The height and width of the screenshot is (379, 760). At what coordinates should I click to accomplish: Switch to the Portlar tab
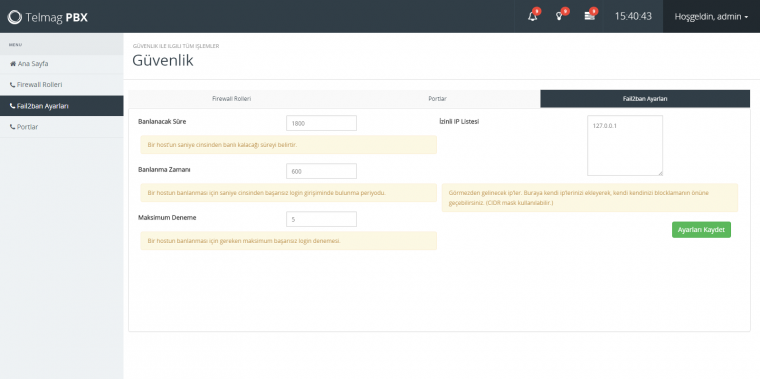(437, 98)
